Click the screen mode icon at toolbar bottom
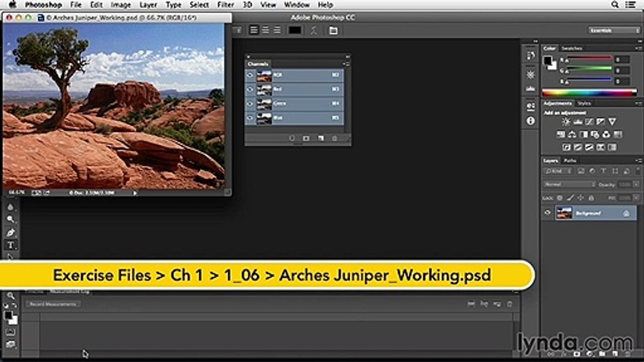Viewport: 644px width, 362px height. [x=11, y=345]
